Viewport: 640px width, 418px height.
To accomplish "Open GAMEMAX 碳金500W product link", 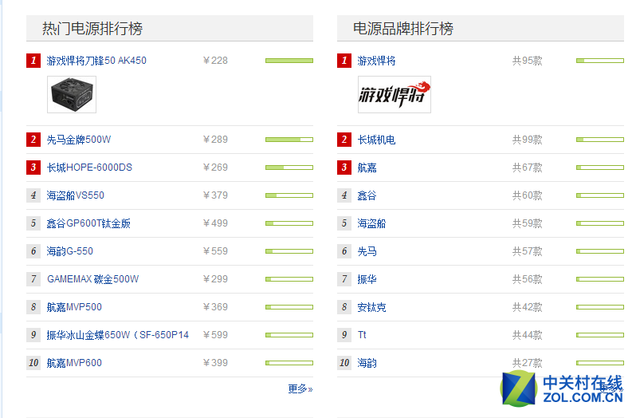I will pos(93,279).
